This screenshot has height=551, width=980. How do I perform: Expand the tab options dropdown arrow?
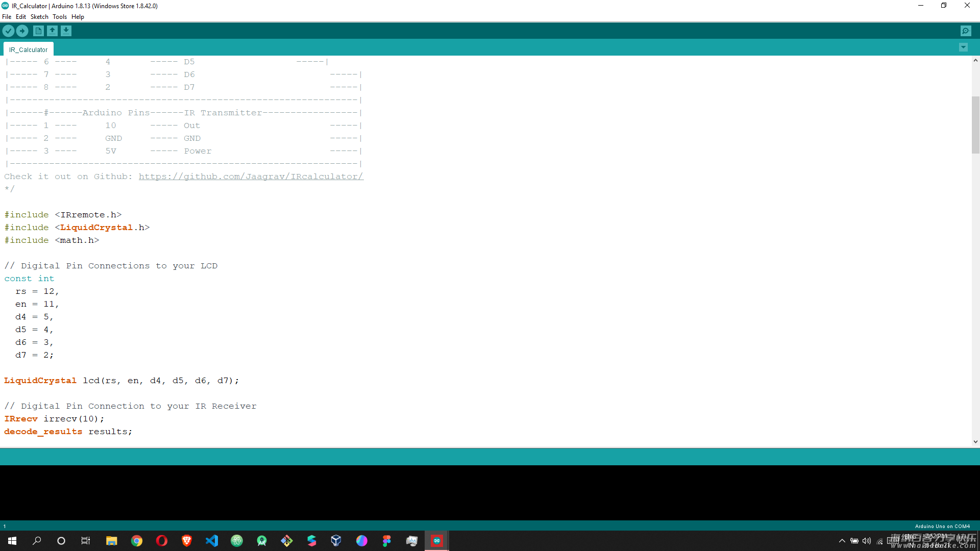[x=963, y=47]
